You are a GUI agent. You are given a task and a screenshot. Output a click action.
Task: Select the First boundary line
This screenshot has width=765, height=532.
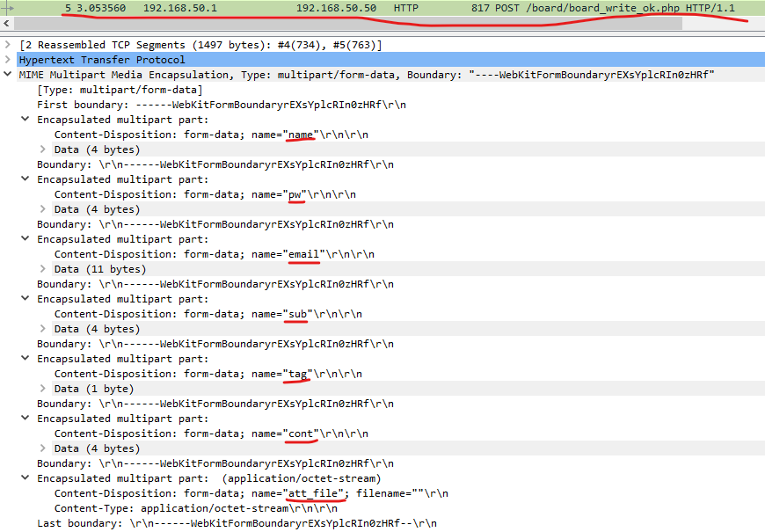pyautogui.click(x=222, y=105)
